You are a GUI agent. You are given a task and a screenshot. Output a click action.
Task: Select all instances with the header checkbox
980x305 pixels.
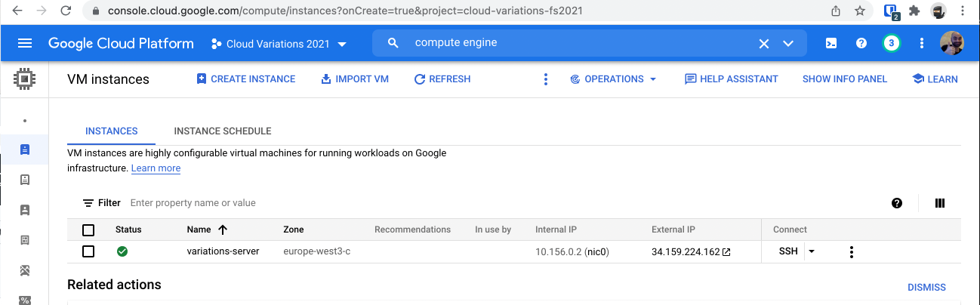tap(88, 230)
